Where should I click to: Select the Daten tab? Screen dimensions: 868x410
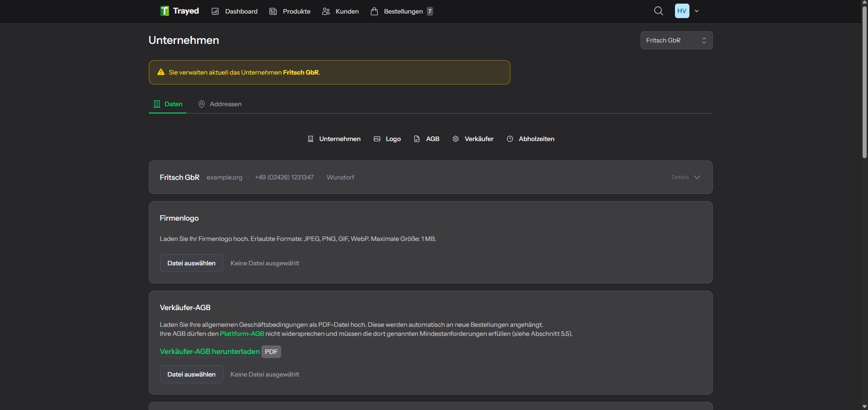(167, 104)
